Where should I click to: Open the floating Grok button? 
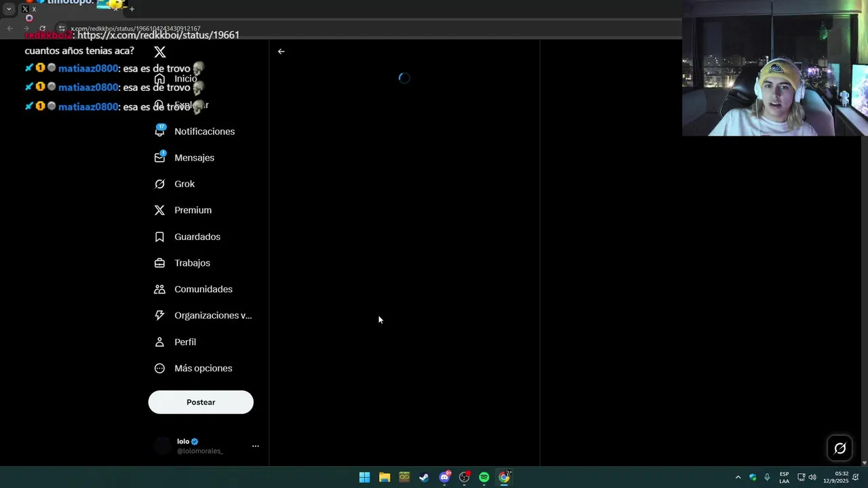click(x=840, y=448)
